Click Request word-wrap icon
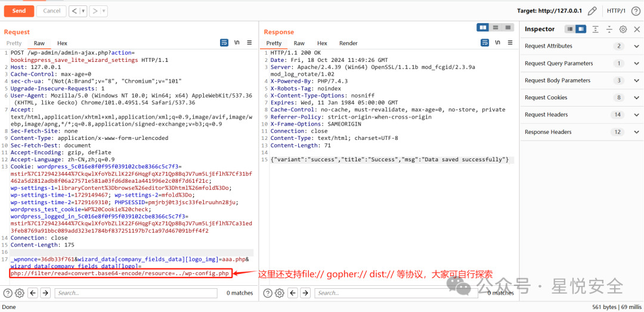Viewport: 644px width, 312px height. [224, 42]
